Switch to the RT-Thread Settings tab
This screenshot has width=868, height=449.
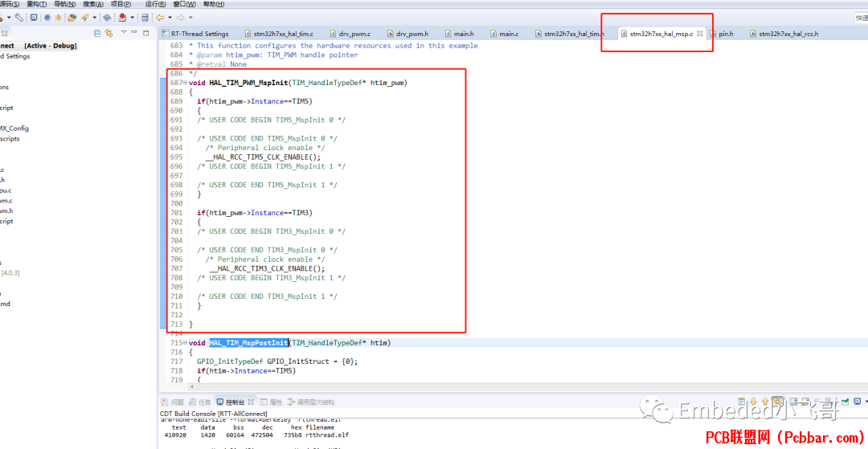194,34
